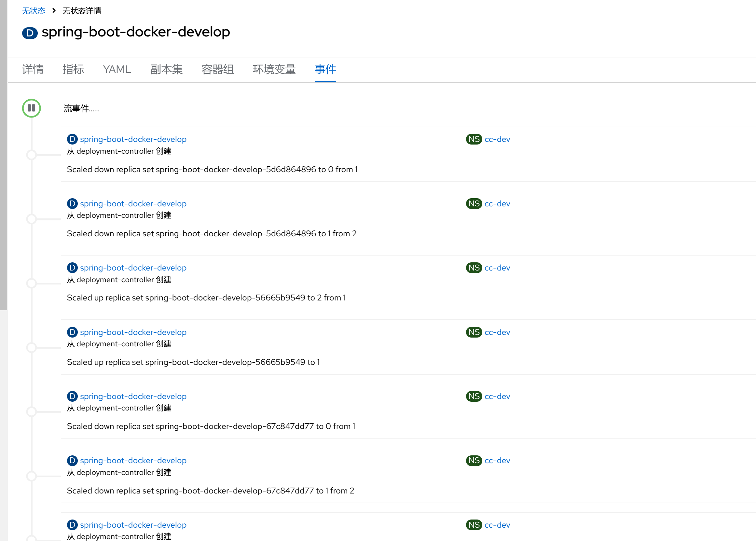Image resolution: width=756 pixels, height=541 pixels.
Task: Click D icon in first Scaled down event
Action: click(x=72, y=139)
